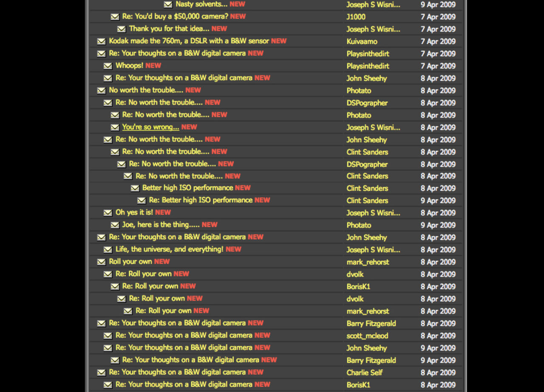This screenshot has width=544, height=392.
Task: Open the "You're so wrong..." post
Action: pos(150,127)
